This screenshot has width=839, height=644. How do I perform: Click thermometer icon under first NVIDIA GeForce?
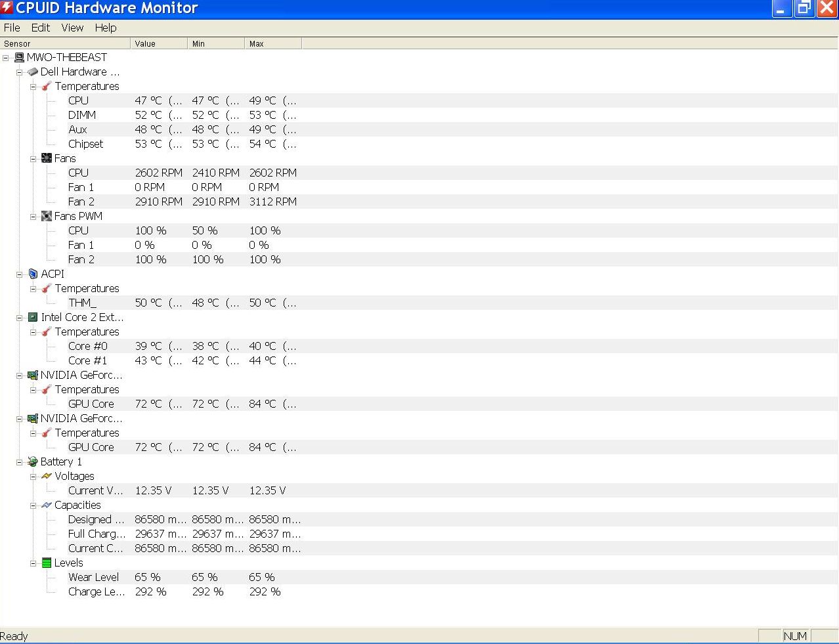coord(47,389)
